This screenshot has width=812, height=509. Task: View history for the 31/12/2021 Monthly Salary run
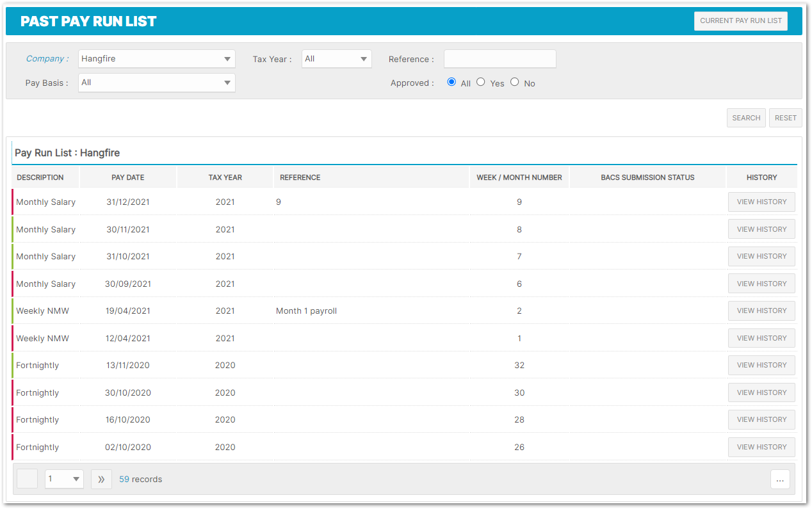(761, 202)
